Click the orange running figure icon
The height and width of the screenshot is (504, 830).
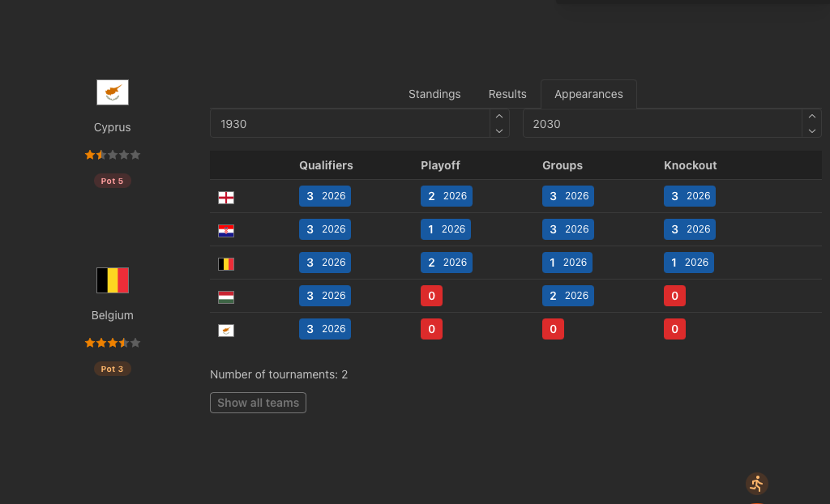coord(756,484)
